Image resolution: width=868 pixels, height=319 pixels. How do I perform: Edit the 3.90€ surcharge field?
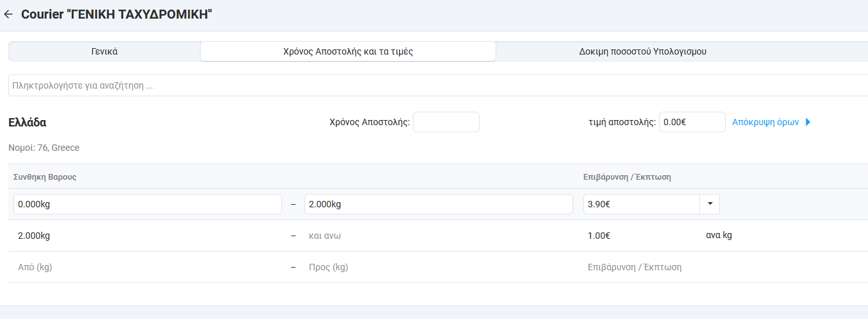click(x=642, y=204)
